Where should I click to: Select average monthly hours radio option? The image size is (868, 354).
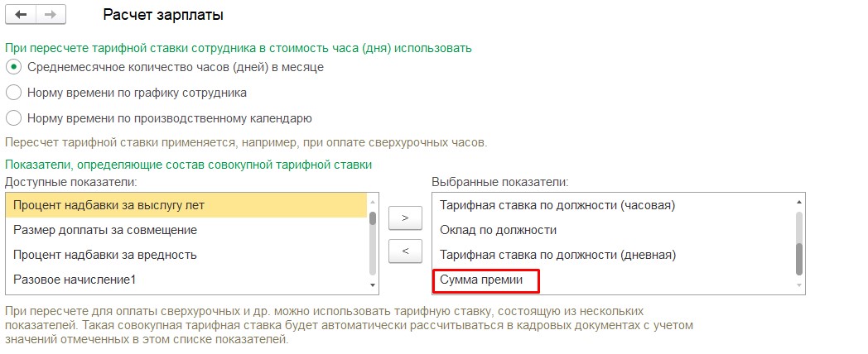click(13, 67)
